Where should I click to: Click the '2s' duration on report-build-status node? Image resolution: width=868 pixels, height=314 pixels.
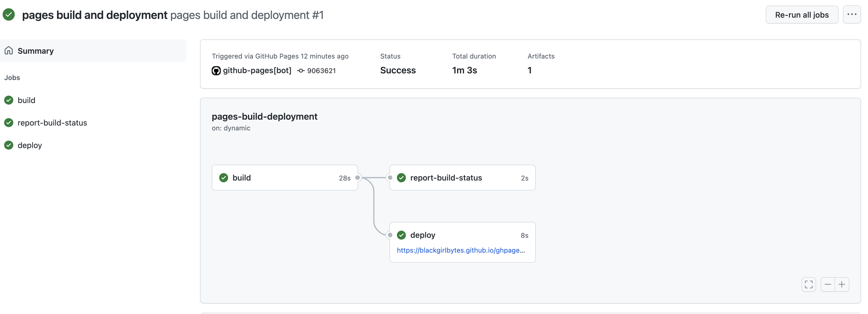click(524, 178)
